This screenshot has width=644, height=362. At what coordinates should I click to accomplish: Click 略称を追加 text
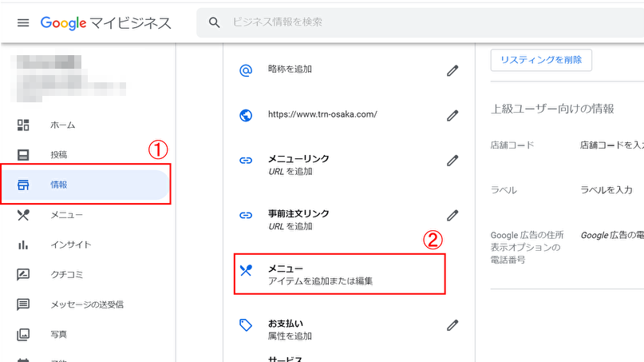pos(290,69)
